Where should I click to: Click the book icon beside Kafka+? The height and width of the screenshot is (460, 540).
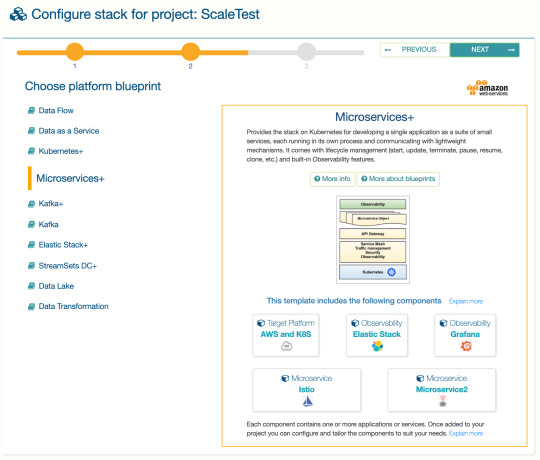point(31,204)
